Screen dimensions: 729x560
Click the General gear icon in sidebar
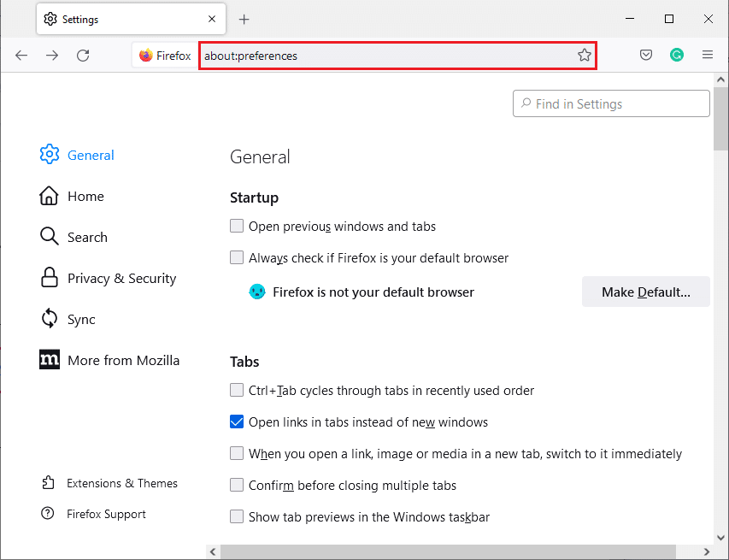[50, 155]
